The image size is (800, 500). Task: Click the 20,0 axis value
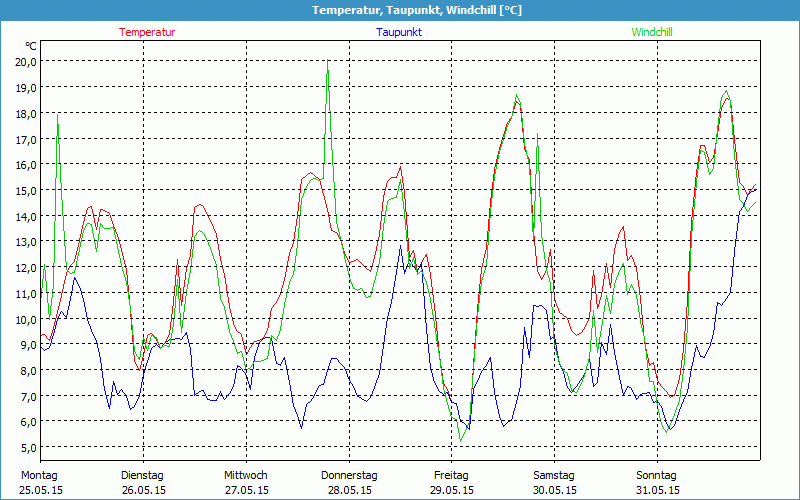(25, 62)
